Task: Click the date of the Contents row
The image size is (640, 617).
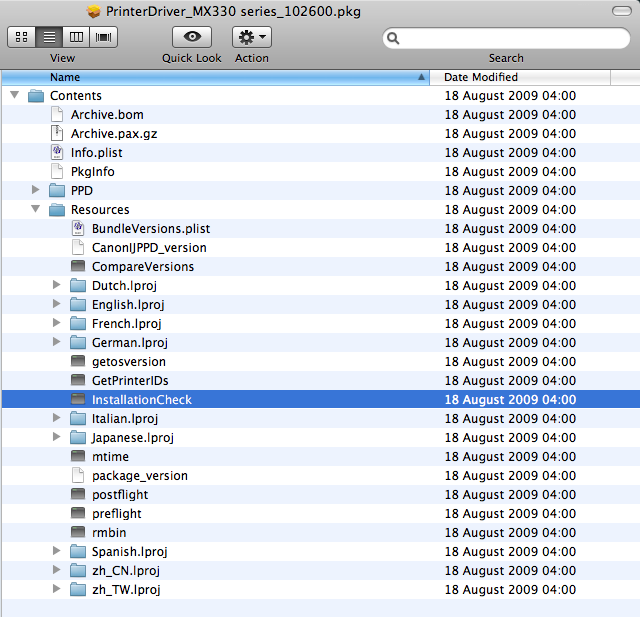Action: pyautogui.click(x=510, y=95)
